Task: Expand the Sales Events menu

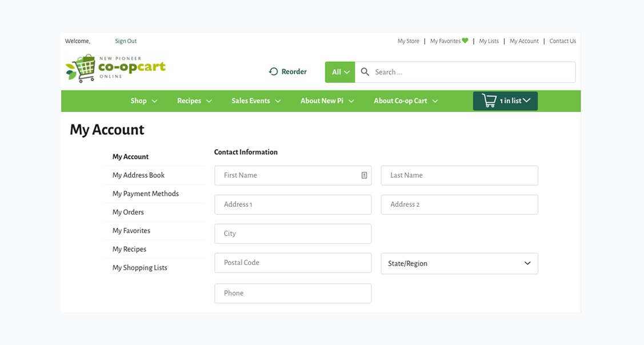Action: (256, 101)
